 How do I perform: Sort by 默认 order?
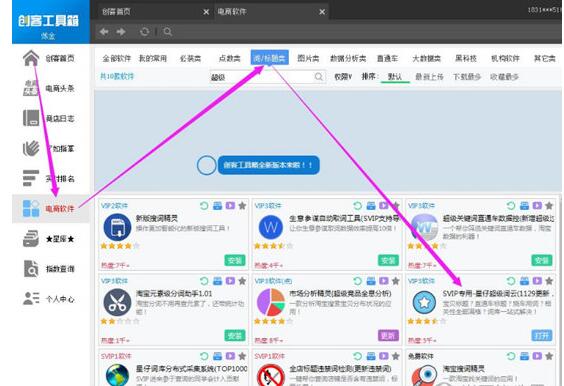395,77
